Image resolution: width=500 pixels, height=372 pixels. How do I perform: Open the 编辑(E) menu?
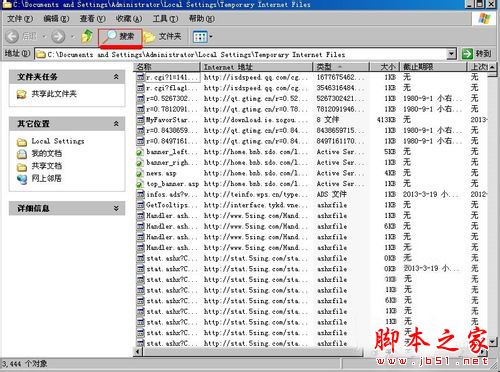[56, 19]
